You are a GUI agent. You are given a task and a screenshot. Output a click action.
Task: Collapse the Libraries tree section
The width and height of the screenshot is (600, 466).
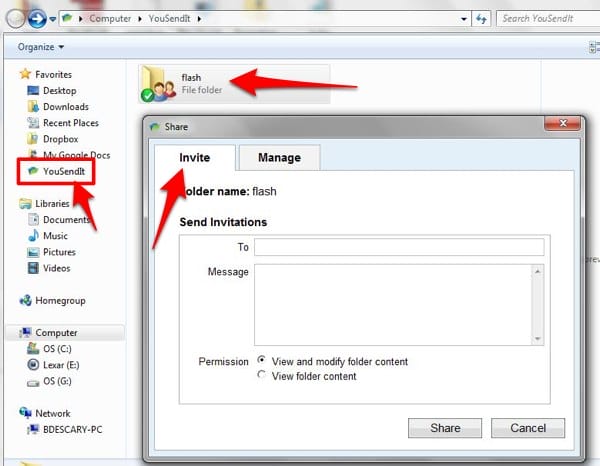click(x=11, y=203)
